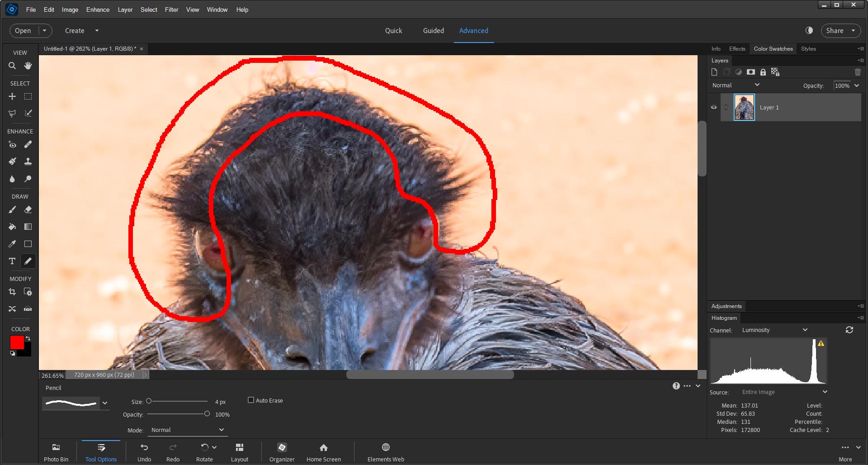This screenshot has width=868, height=465.
Task: Enable the Auto Erase checkbox
Action: coord(251,400)
